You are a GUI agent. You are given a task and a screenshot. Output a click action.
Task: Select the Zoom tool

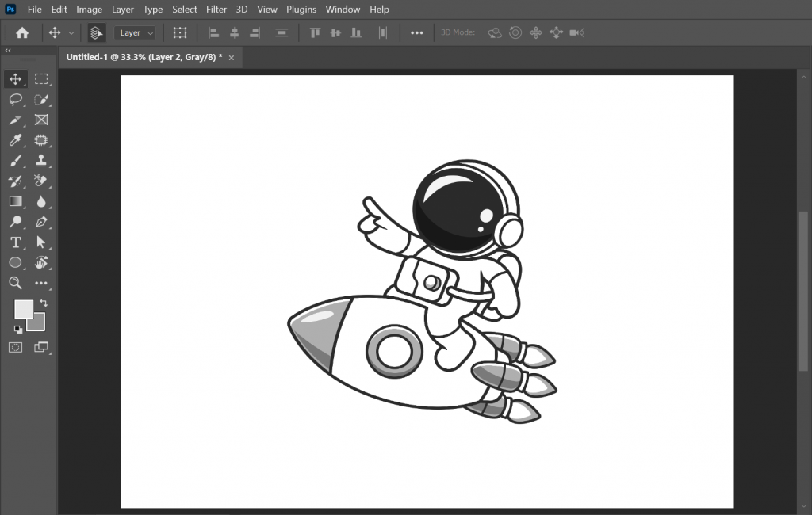[x=15, y=283]
